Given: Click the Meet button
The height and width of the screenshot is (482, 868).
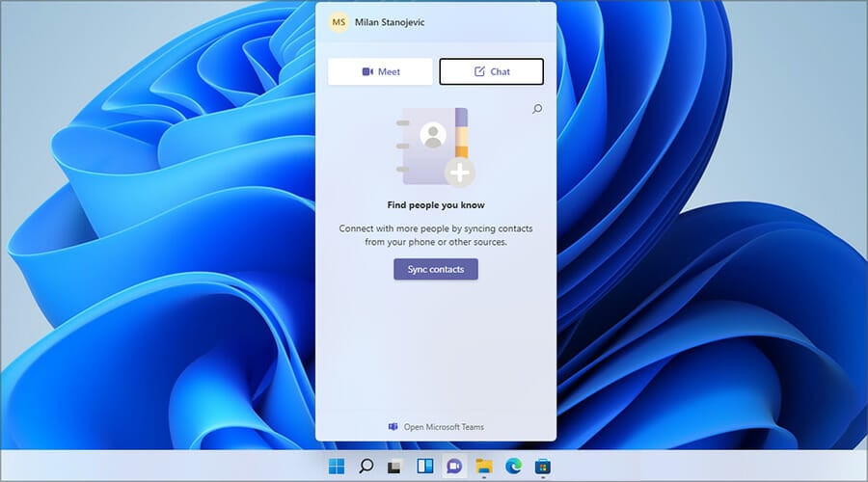Looking at the screenshot, I should pos(380,71).
